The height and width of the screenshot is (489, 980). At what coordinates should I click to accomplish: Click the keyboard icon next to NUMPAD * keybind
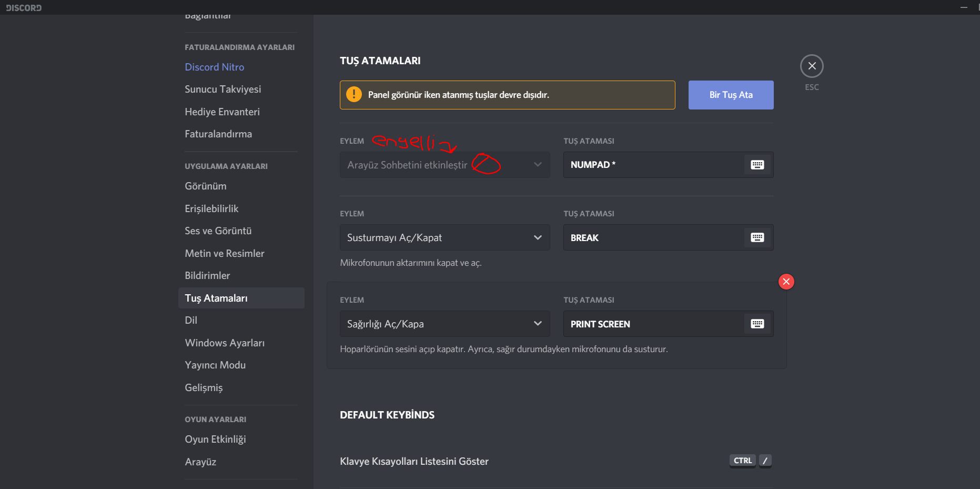pos(757,165)
